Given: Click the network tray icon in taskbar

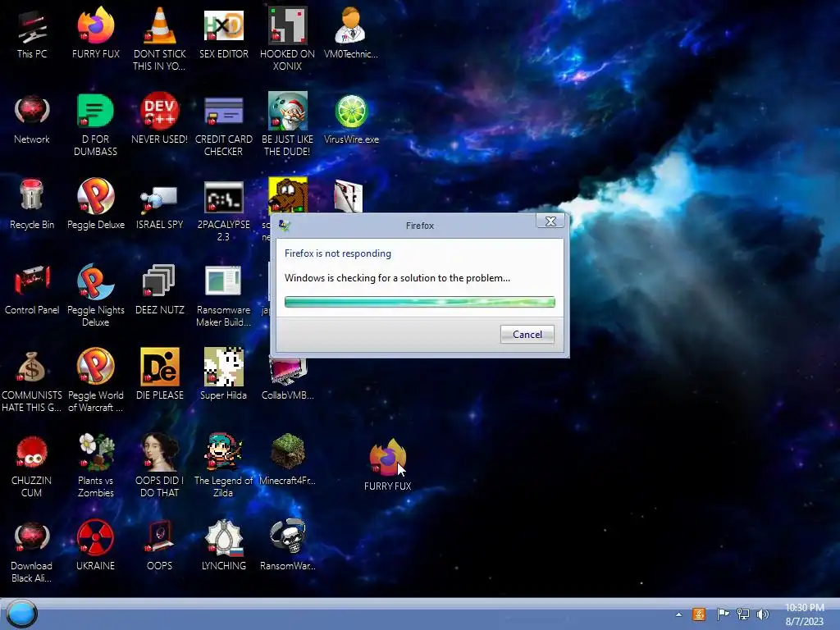Looking at the screenshot, I should click(x=743, y=614).
